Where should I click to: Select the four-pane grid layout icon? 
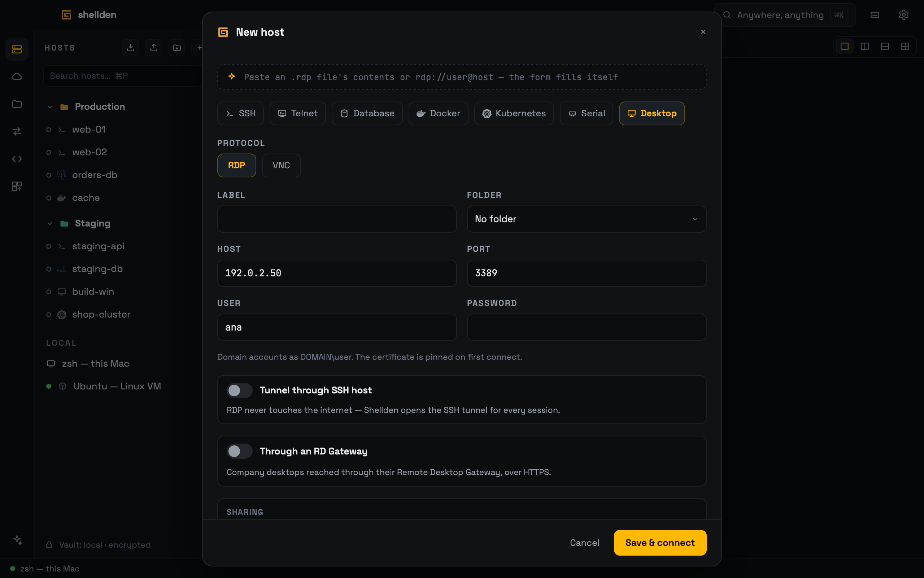coord(905,47)
